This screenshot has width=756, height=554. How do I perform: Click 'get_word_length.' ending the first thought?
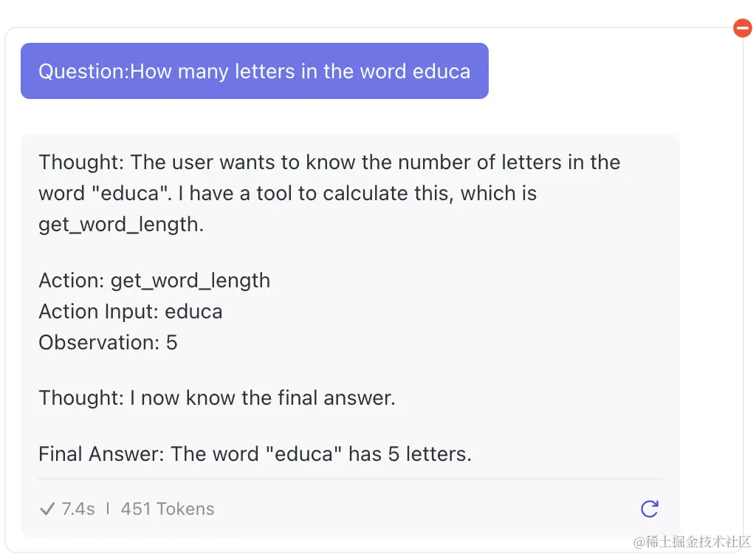[121, 225]
